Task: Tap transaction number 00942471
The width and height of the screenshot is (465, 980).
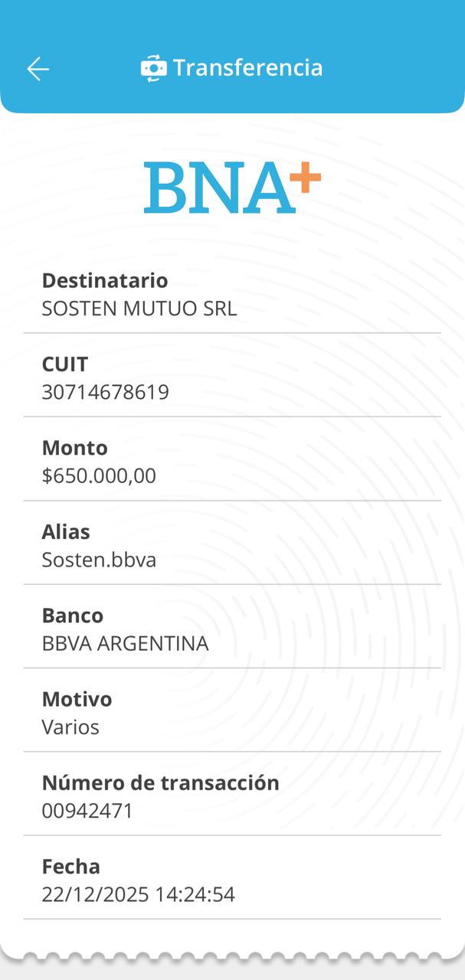Action: coord(87,810)
